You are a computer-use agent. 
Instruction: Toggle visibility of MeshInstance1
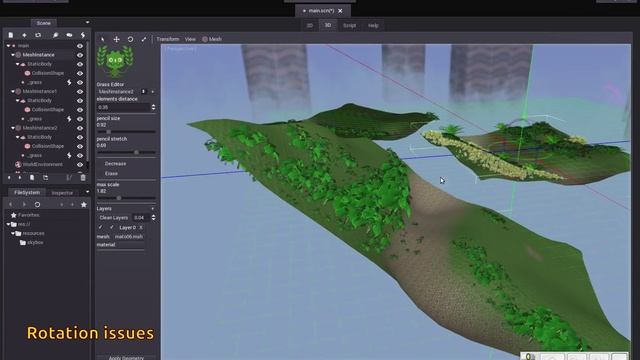tap(80, 91)
